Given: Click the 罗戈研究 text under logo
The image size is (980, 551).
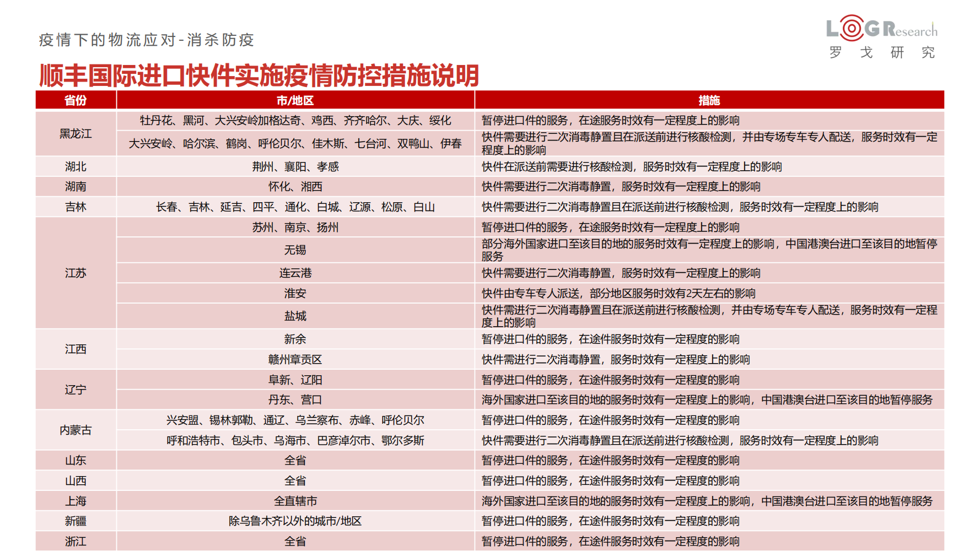Looking at the screenshot, I should pyautogui.click(x=882, y=52).
